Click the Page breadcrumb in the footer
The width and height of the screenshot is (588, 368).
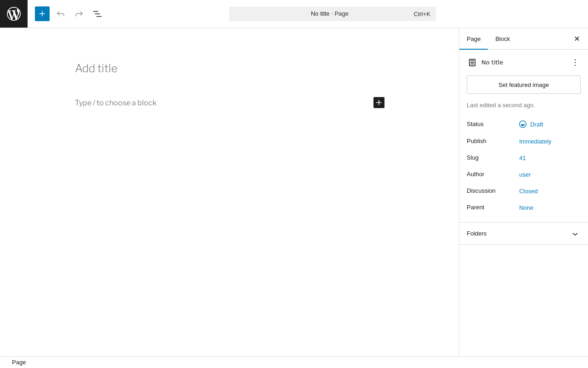tap(19, 362)
